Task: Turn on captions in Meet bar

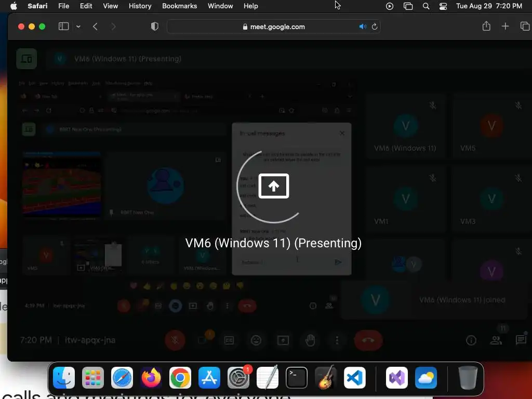Action: [229, 340]
